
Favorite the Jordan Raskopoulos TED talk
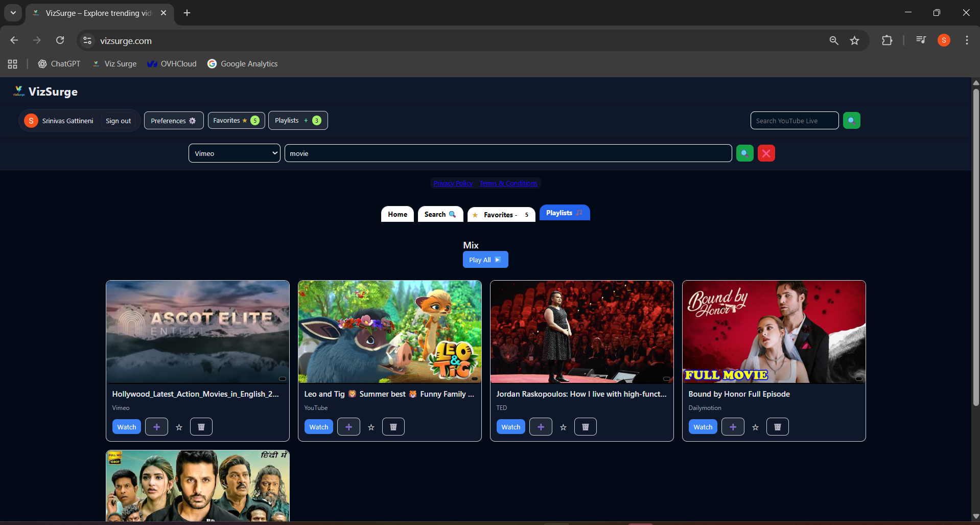point(563,427)
